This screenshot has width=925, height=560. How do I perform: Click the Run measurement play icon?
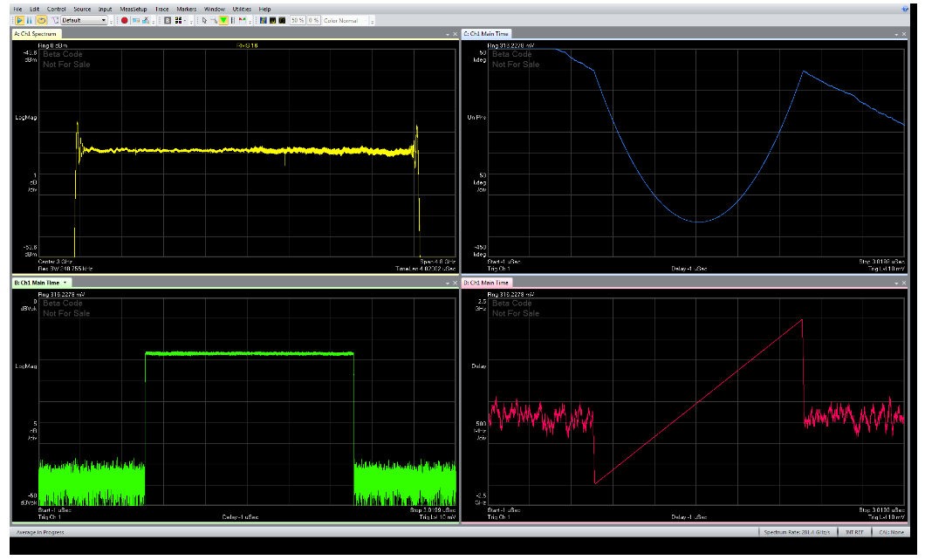point(18,20)
